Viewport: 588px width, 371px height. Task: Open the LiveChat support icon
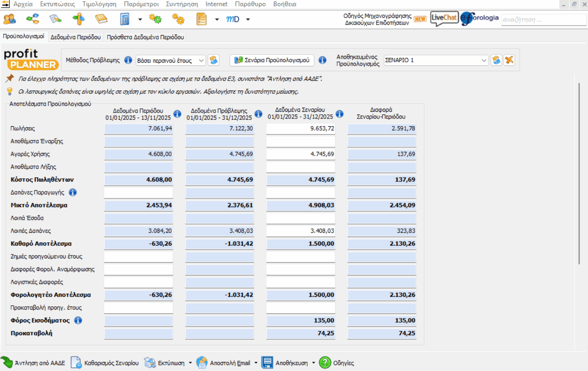coord(444,18)
